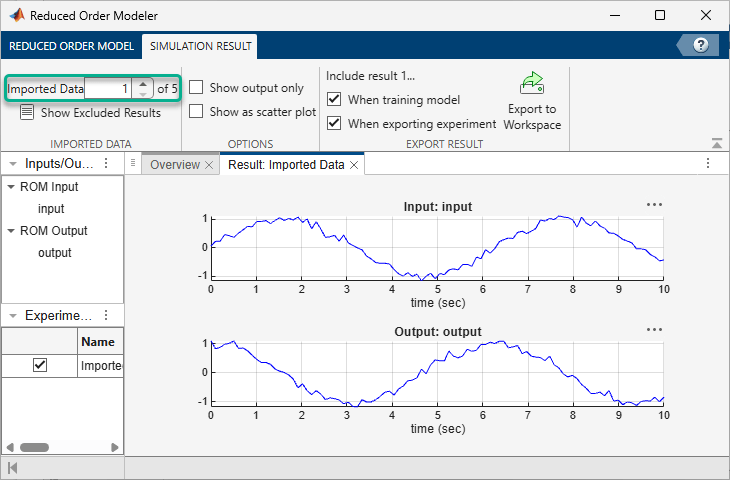The width and height of the screenshot is (730, 480).
Task: Switch to the REDUCED ORDER MODEL tab
Action: pyautogui.click(x=71, y=46)
